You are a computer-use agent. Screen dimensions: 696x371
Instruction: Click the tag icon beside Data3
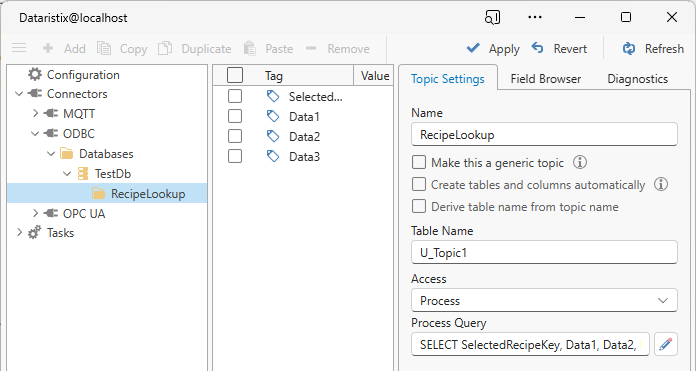coord(273,156)
